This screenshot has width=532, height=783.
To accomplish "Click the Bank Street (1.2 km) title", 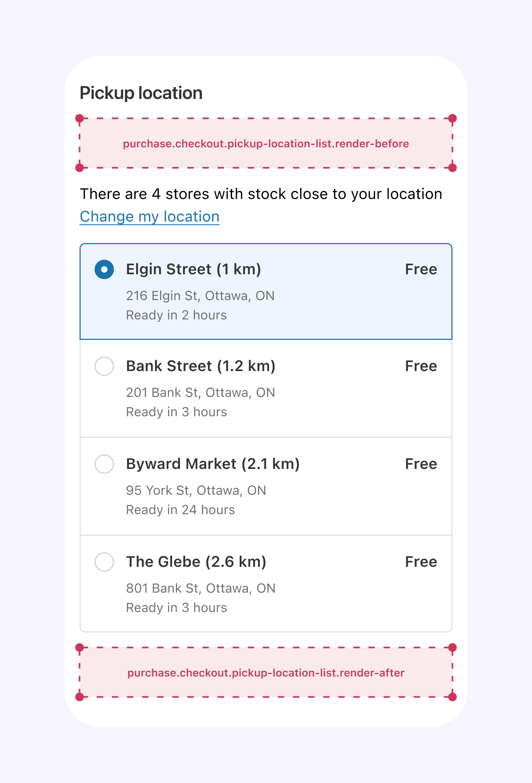I will pos(201,366).
